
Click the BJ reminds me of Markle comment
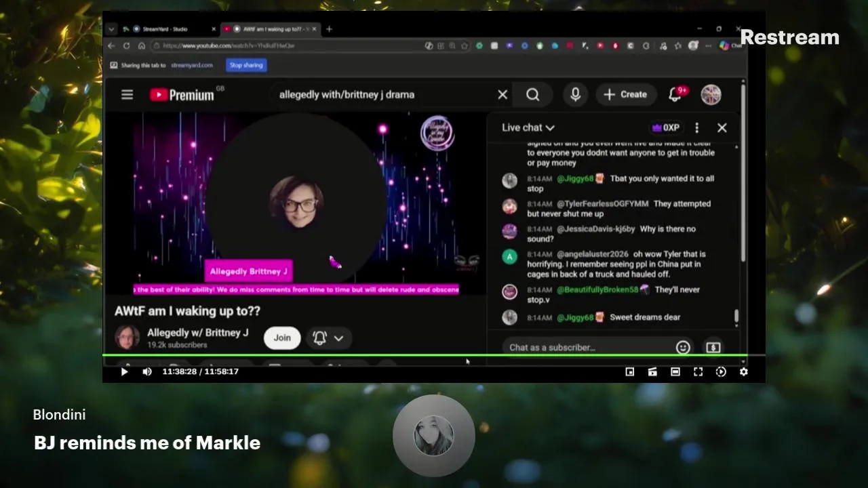pyautogui.click(x=147, y=443)
